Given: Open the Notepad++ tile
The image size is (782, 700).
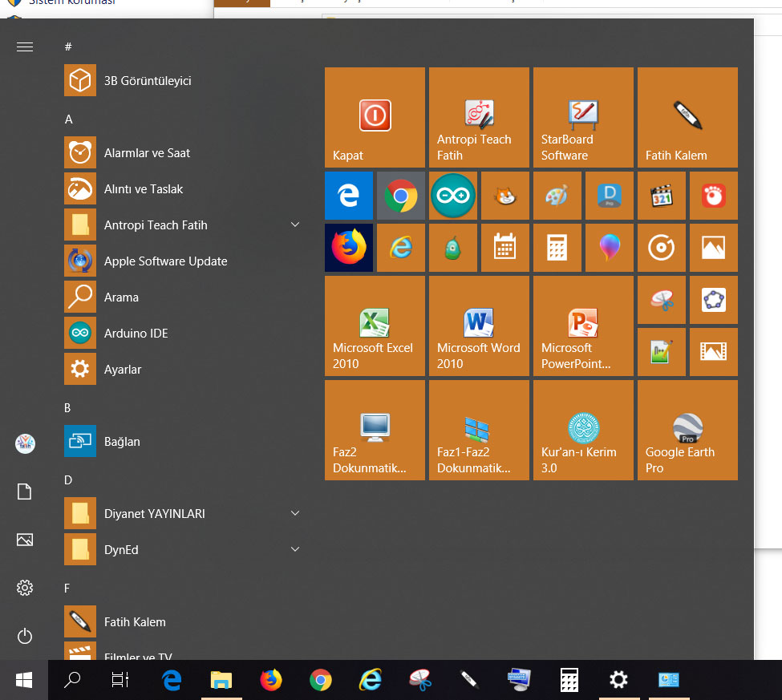Looking at the screenshot, I should point(662,352).
